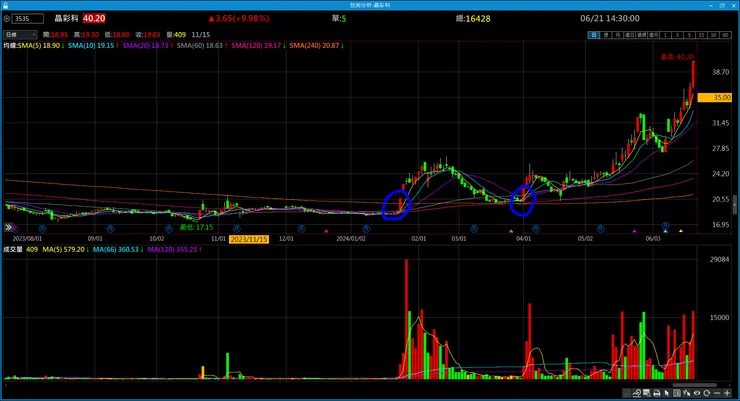Click the MA(5) 579.20 volume label
Image resolution: width=740 pixels, height=401 pixels.
click(x=65, y=249)
